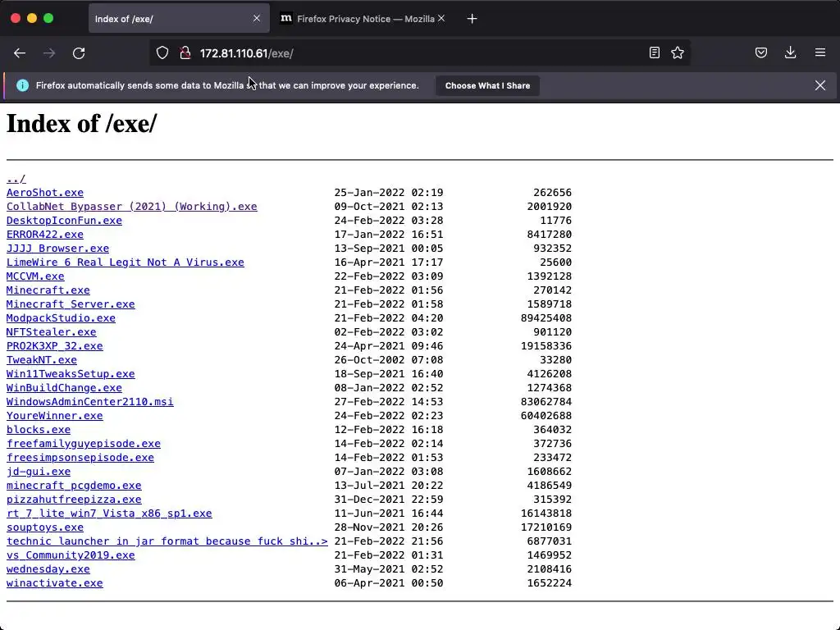Click the Choose What I Share button
Image resolution: width=840 pixels, height=630 pixels.
click(487, 85)
